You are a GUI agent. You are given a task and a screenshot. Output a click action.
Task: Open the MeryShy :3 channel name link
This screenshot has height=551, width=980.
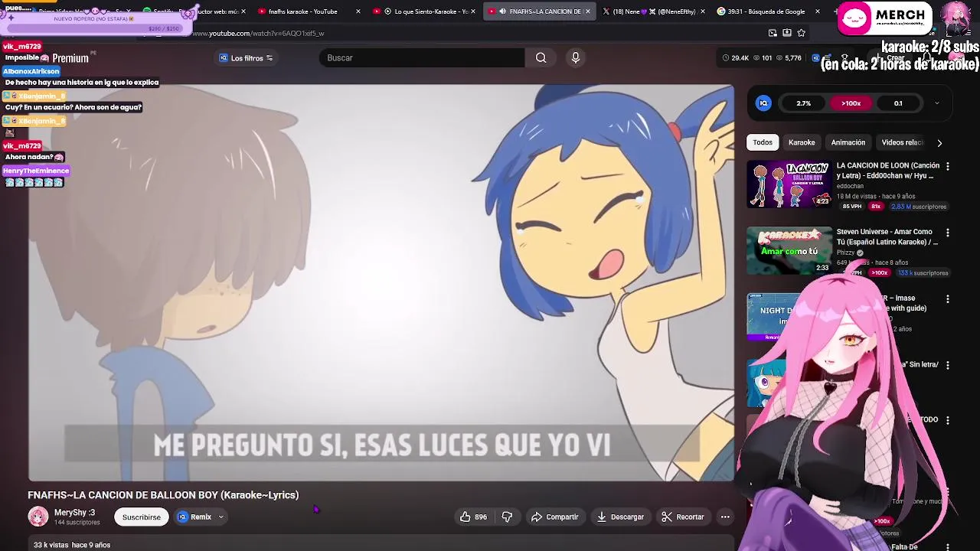(74, 513)
